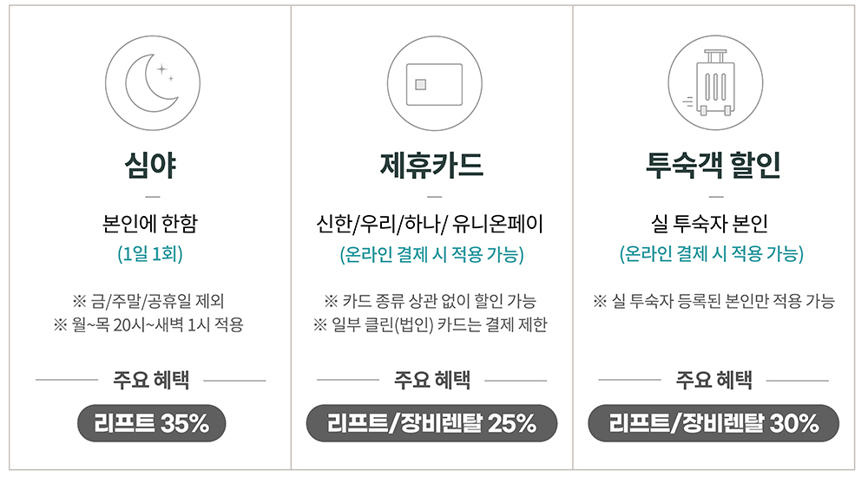The width and height of the screenshot is (868, 477).
Task: Select the 심야 heading
Action: [x=150, y=165]
